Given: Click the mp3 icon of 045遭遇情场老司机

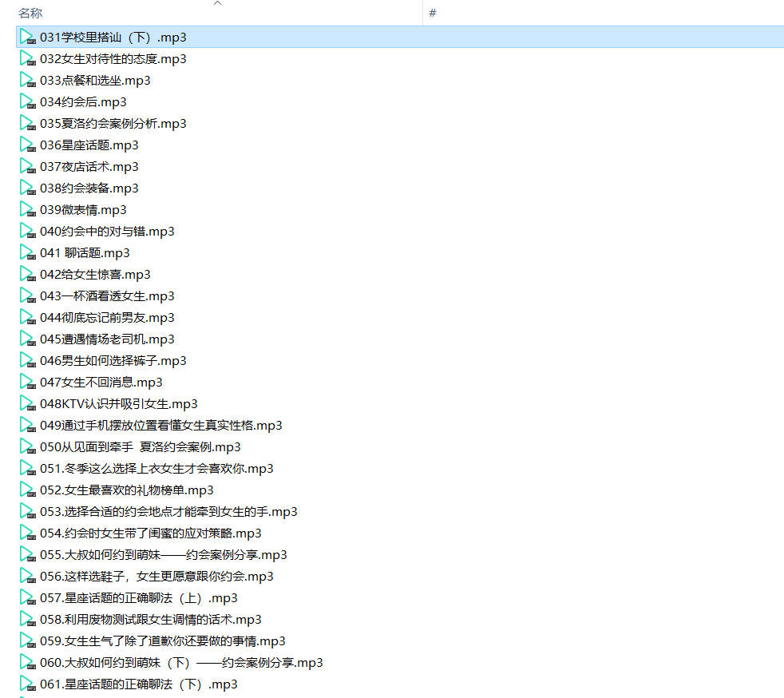Looking at the screenshot, I should click(x=27, y=338).
